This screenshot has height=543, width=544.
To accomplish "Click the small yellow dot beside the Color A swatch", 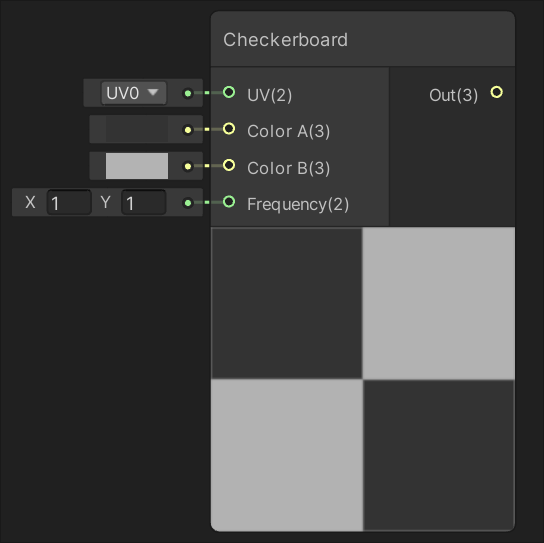I will (188, 130).
